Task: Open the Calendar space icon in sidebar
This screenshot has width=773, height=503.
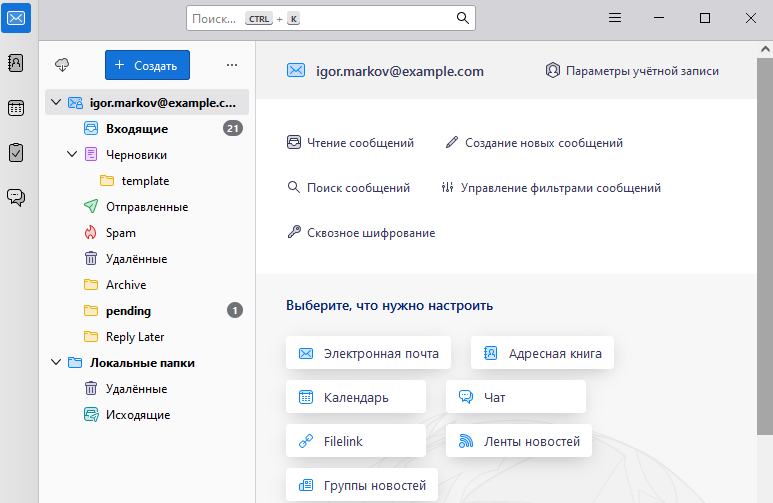Action: pyautogui.click(x=16, y=108)
